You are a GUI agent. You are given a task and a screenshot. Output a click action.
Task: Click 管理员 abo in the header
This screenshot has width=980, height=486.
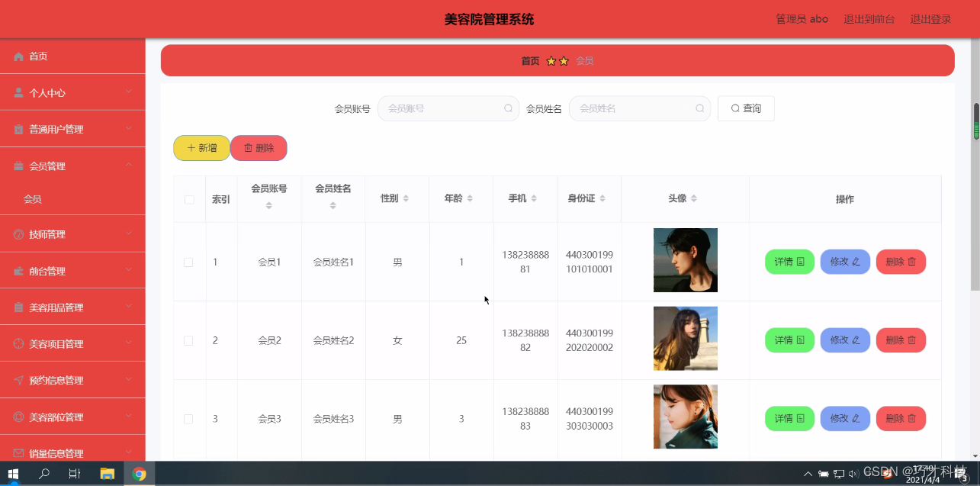802,19
